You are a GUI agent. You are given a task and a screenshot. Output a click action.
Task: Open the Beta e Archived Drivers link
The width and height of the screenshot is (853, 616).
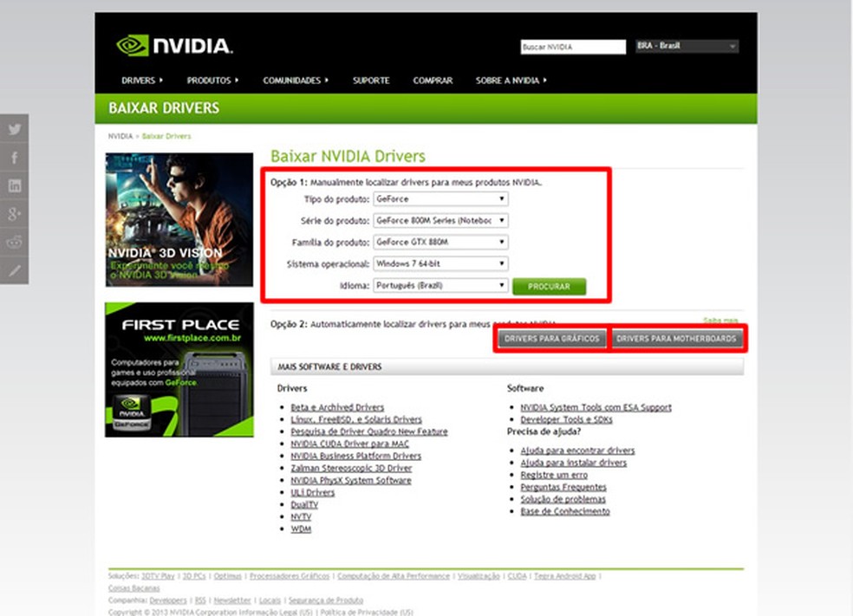336,407
